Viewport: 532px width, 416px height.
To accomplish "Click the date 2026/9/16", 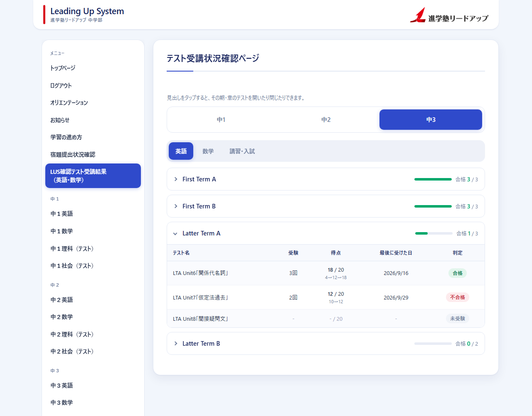I will 396,273.
